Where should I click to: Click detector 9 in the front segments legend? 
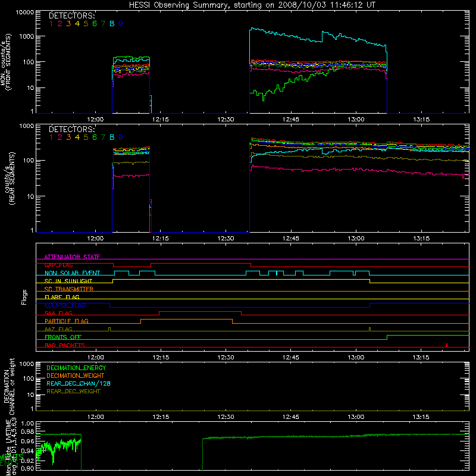(121, 24)
